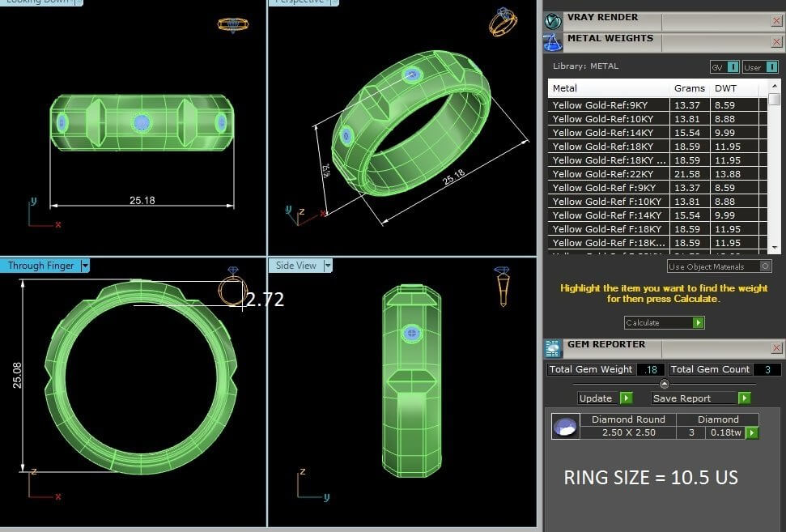Enable Use Object Materials option
The image size is (786, 532).
[x=765, y=266]
